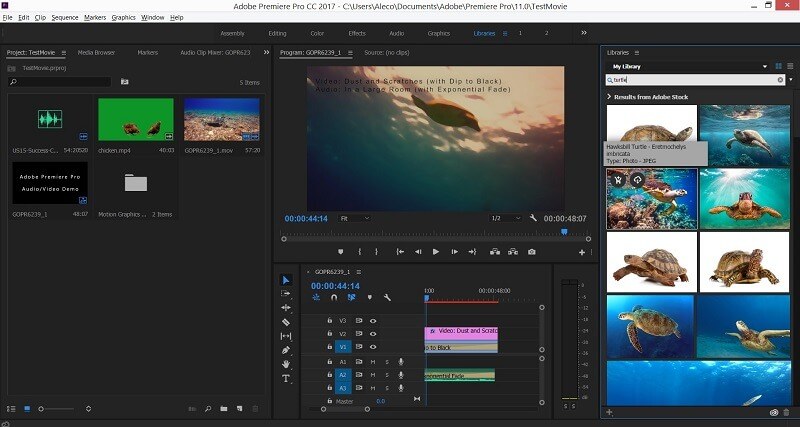Go to Out point

tap(472, 252)
